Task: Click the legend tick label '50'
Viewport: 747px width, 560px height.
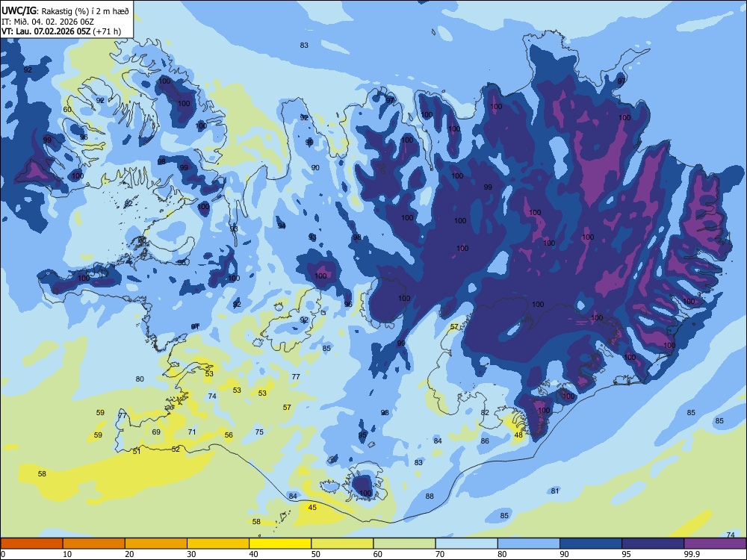Action: 315,554
